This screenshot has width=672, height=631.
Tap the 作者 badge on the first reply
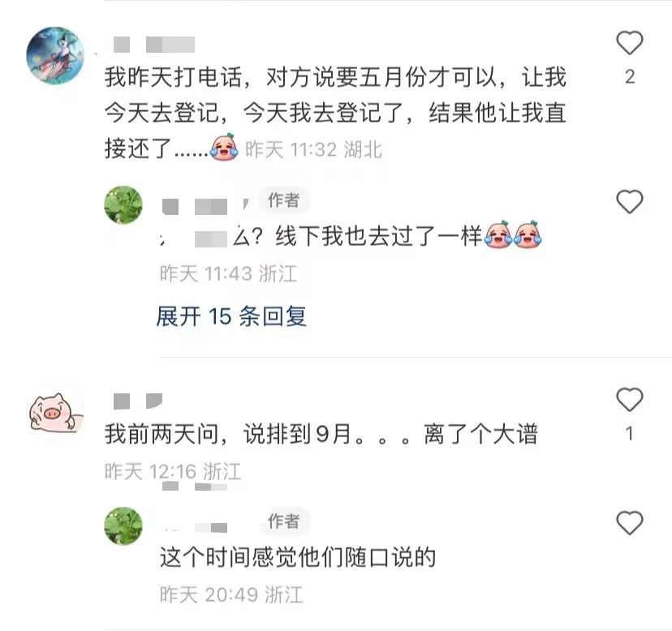[284, 200]
